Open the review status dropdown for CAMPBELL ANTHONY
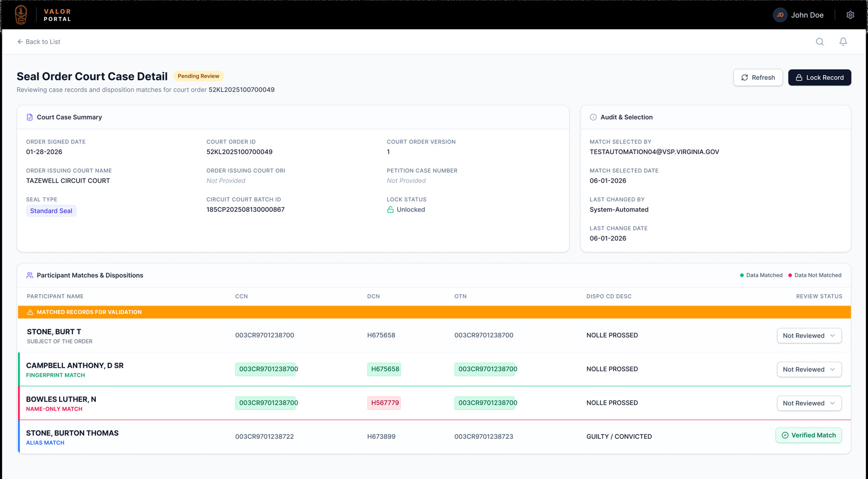868x479 pixels. tap(809, 369)
